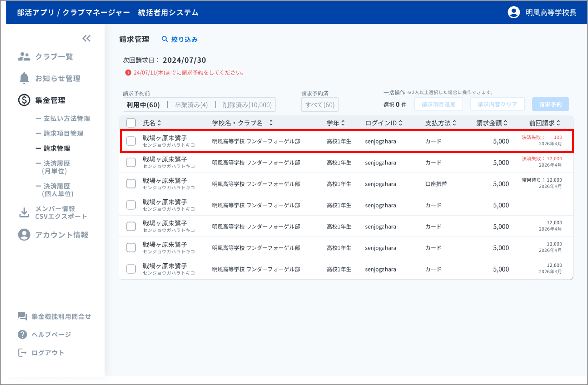Sort by 支払方法 column arrows
This screenshot has width=588, height=385.
pos(454,123)
